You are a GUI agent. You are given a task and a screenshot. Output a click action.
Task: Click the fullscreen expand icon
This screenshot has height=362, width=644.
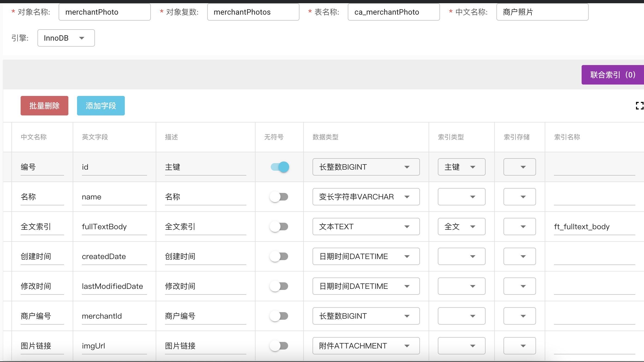click(x=639, y=106)
